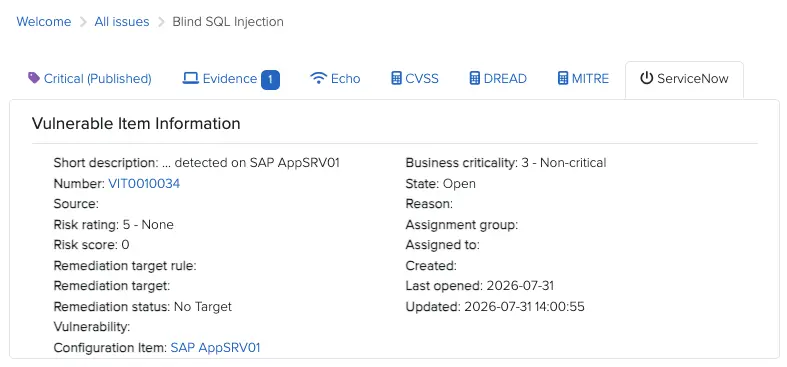Click the power icon on the ServiceNow tab
The height and width of the screenshot is (367, 787).
point(646,78)
